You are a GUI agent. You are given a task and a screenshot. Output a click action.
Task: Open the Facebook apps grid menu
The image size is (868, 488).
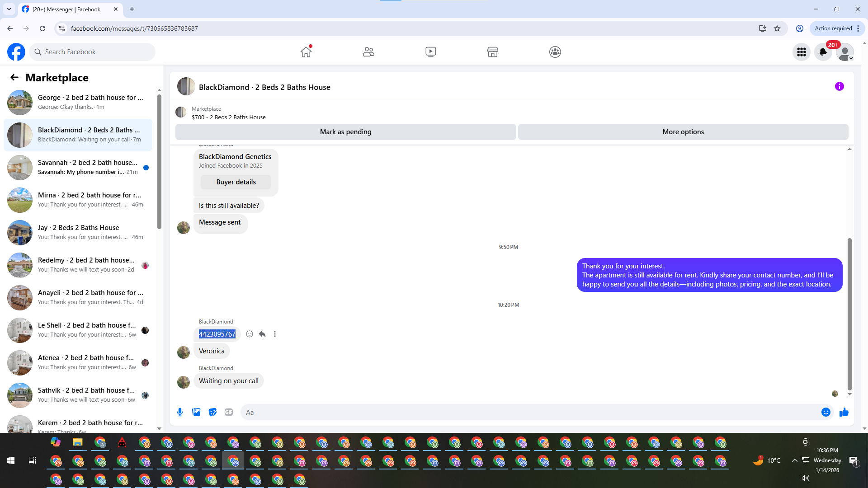coord(802,52)
